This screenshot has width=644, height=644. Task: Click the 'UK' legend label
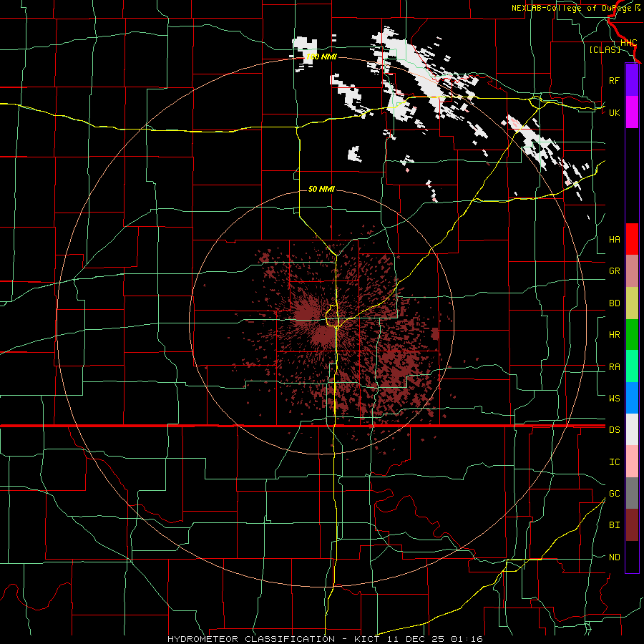point(614,112)
